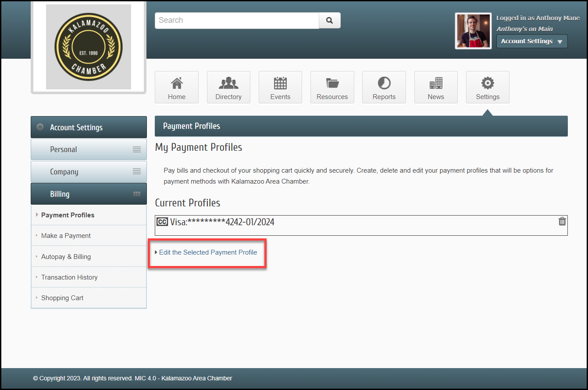Click the Logged in as Anthony Mane text

(538, 18)
